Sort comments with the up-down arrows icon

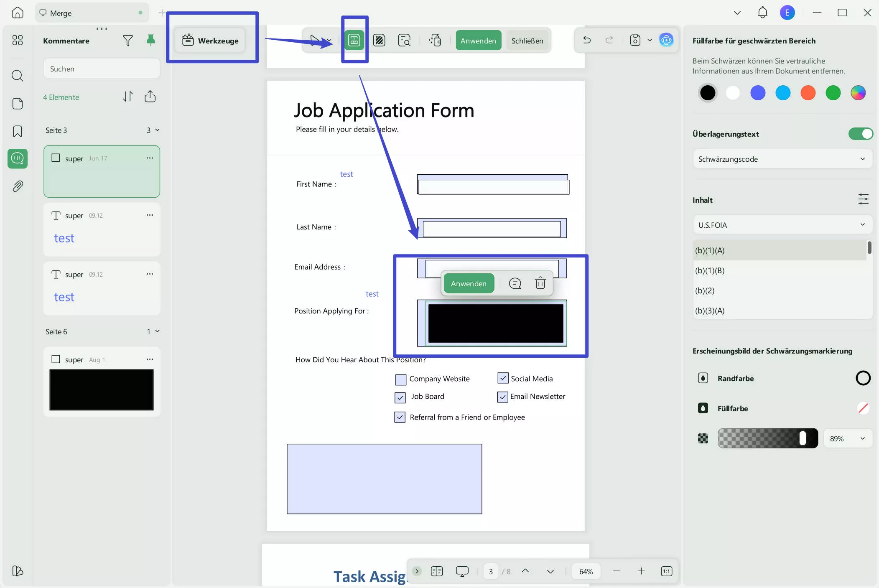(128, 97)
